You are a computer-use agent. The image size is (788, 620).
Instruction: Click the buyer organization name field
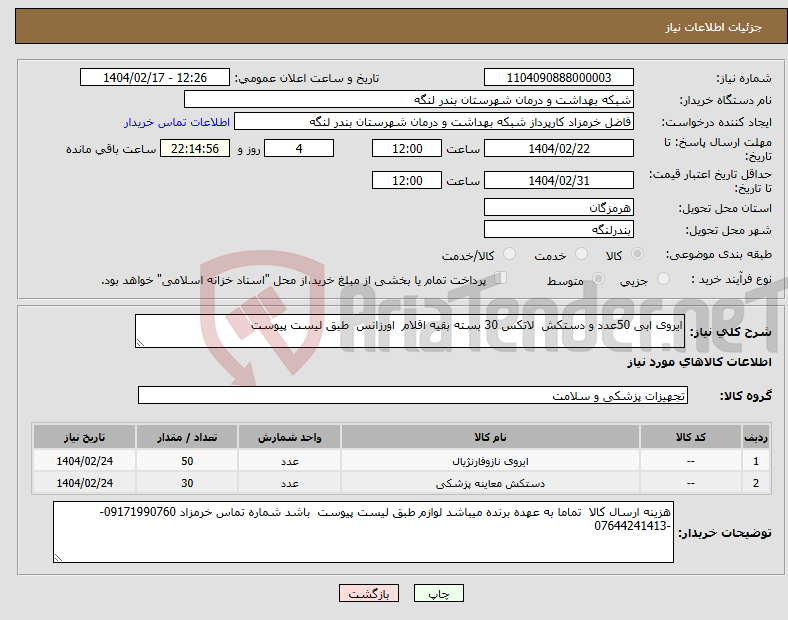coord(409,99)
